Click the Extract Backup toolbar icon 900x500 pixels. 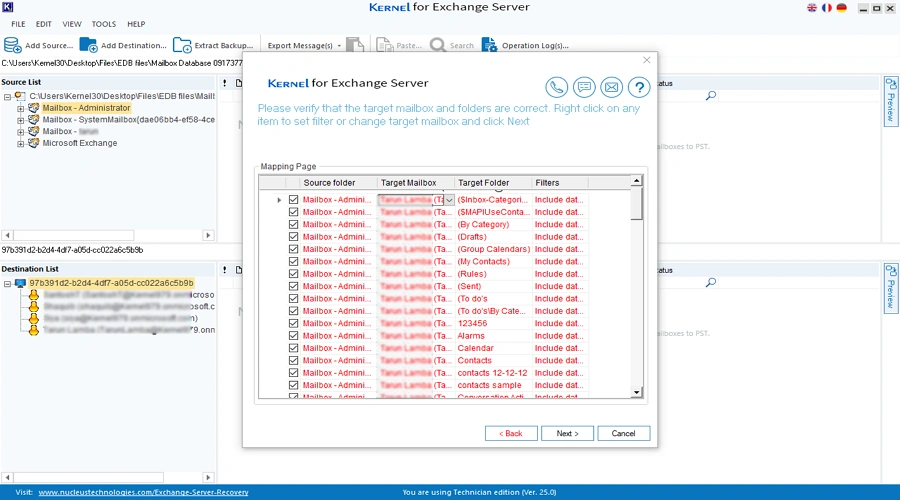(182, 45)
